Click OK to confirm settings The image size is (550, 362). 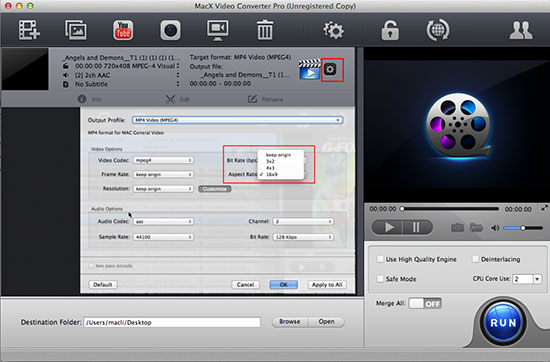click(283, 284)
